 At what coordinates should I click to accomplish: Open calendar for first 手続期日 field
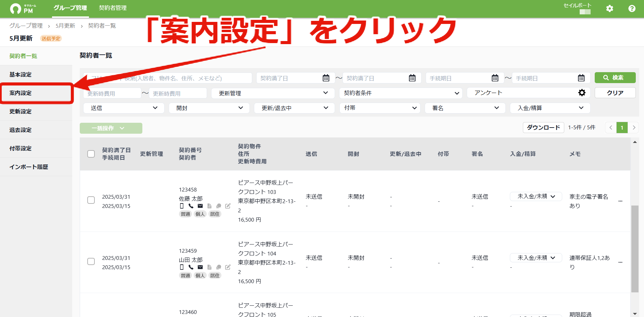(x=495, y=78)
